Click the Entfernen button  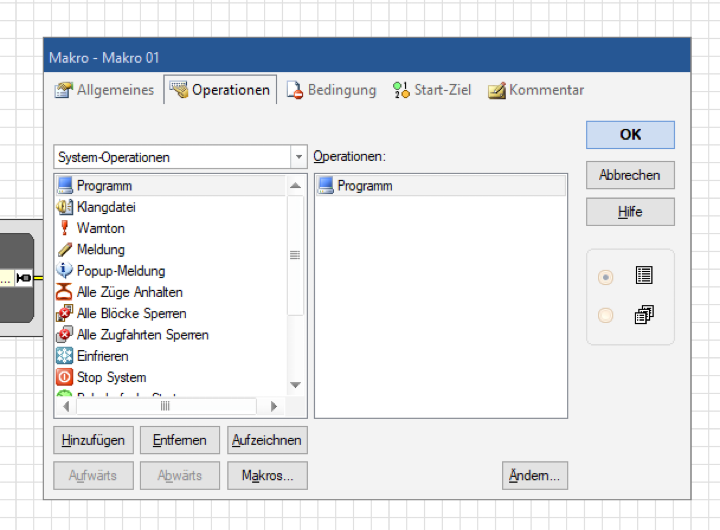(180, 440)
